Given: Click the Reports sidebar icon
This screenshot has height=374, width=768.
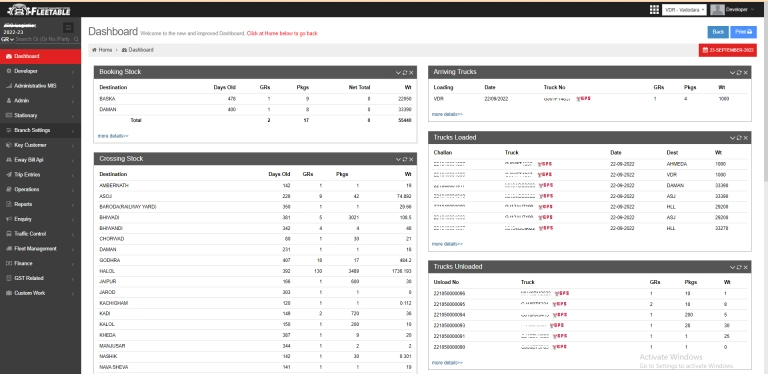Looking at the screenshot, I should (9, 204).
